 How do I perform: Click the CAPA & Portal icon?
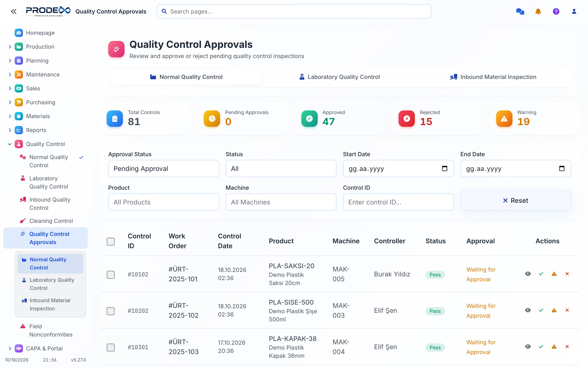click(19, 348)
